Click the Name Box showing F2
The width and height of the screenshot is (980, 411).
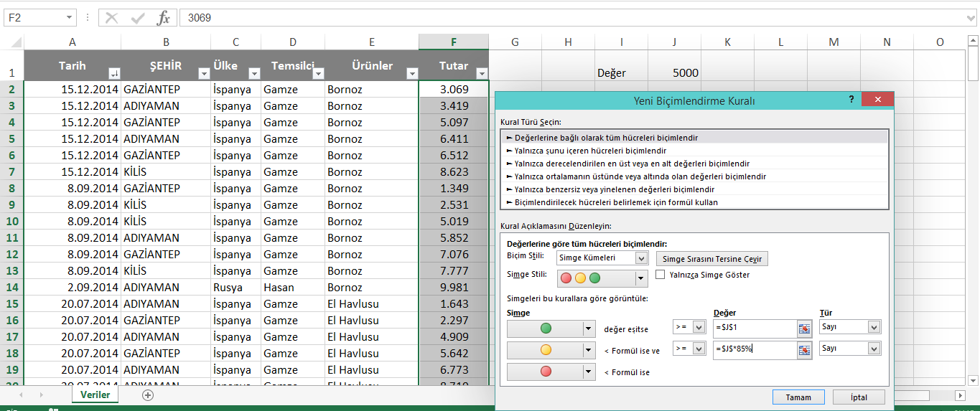(x=32, y=18)
